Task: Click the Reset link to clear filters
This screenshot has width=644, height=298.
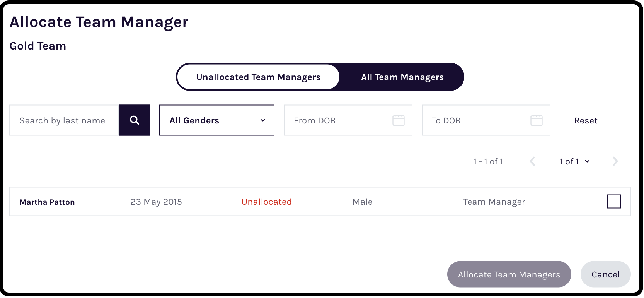Action: [586, 120]
